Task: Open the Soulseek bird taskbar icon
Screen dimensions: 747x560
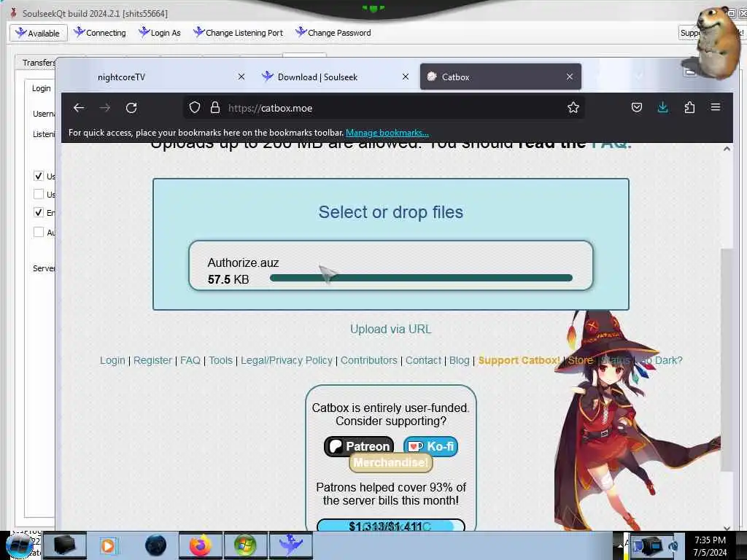Action: [x=290, y=545]
